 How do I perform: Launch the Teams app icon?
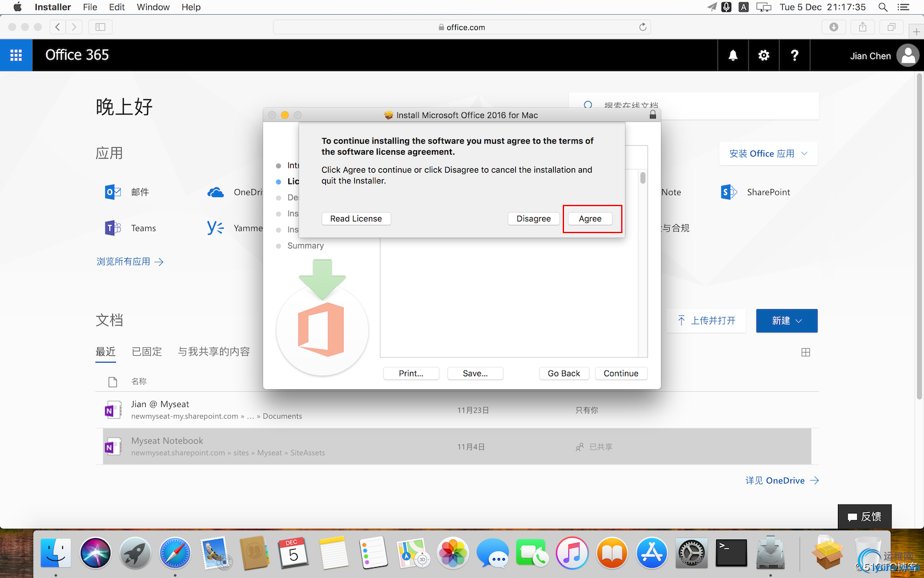click(113, 228)
